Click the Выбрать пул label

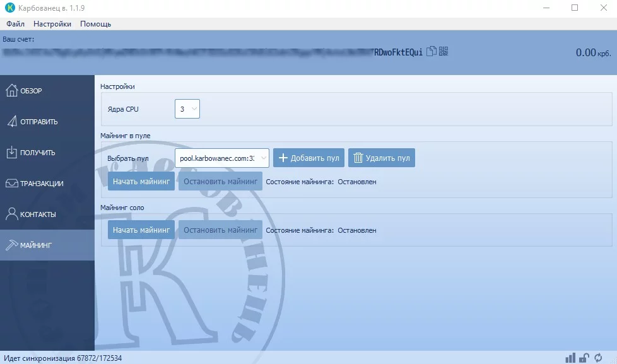click(x=128, y=158)
